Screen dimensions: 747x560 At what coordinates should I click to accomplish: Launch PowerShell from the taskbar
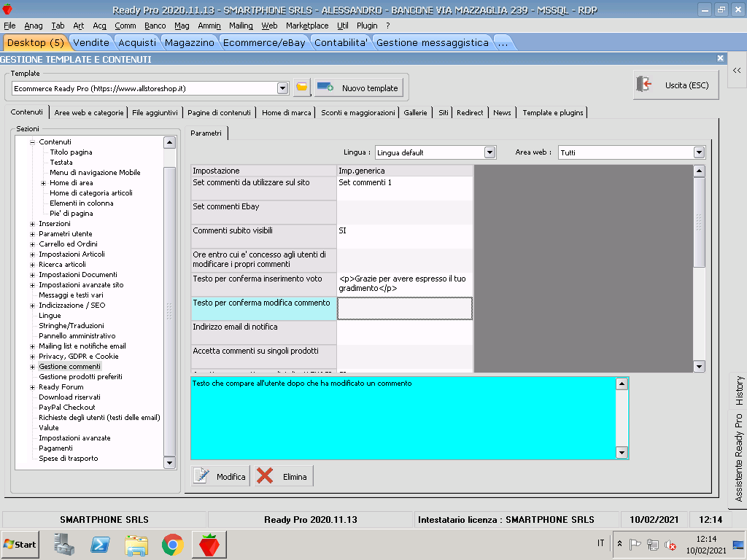coord(100,544)
